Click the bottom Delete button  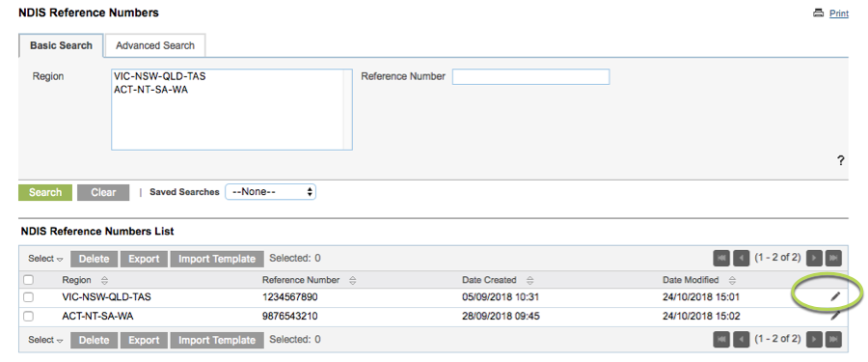(95, 340)
